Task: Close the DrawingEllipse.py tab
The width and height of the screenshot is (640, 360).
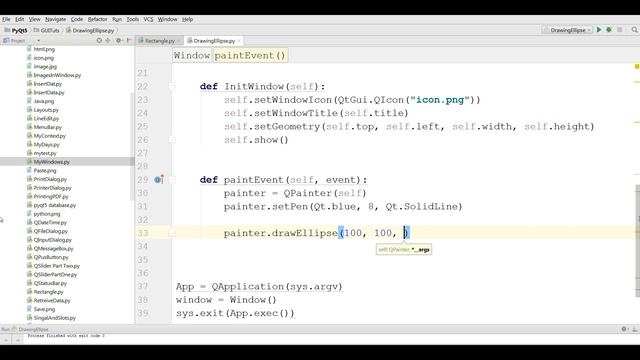Action: coord(239,41)
